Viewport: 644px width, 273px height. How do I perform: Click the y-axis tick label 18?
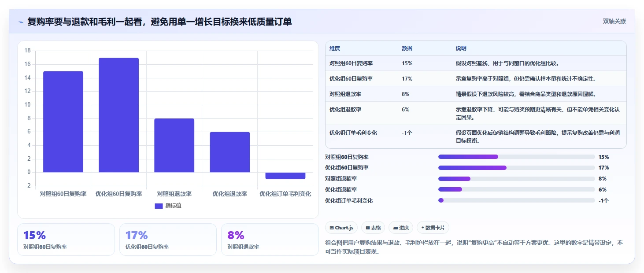tap(28, 51)
